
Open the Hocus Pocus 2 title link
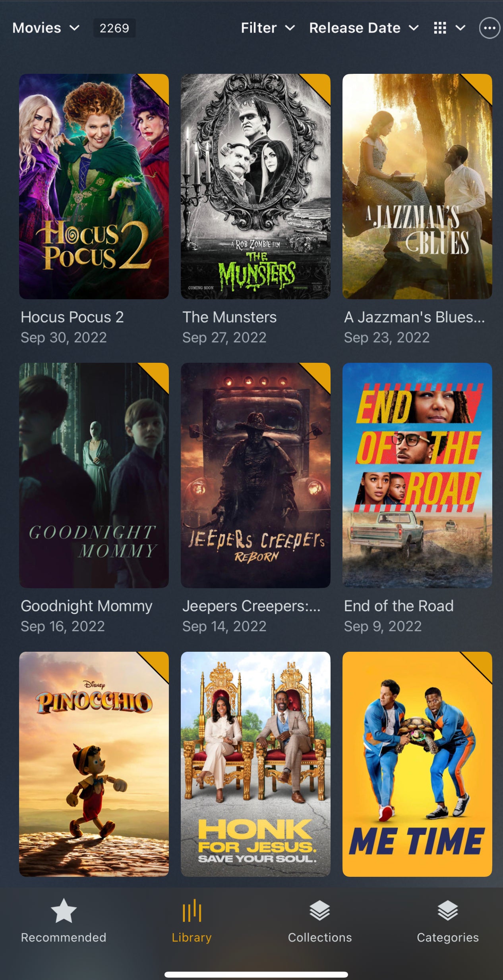[72, 317]
